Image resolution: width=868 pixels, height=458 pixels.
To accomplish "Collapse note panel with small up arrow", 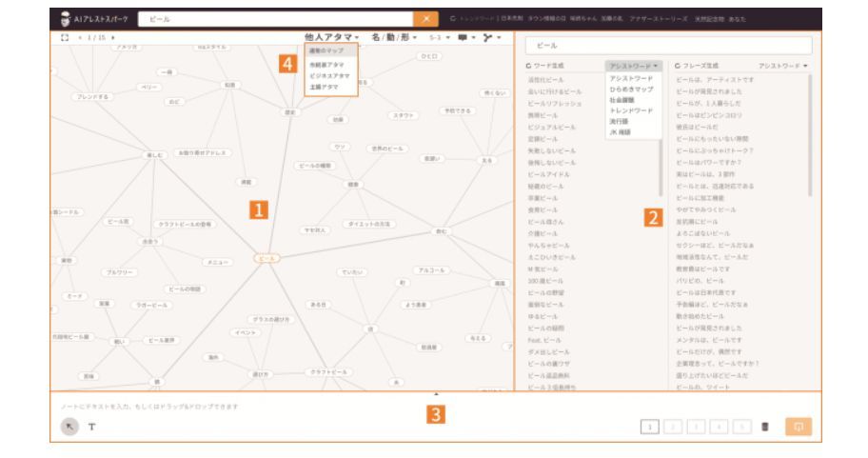I will click(436, 394).
